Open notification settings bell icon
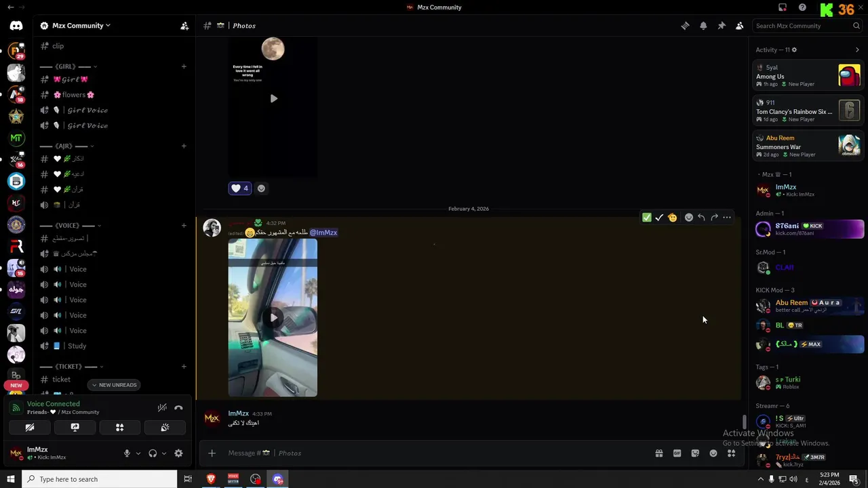This screenshot has width=868, height=488. tap(703, 26)
